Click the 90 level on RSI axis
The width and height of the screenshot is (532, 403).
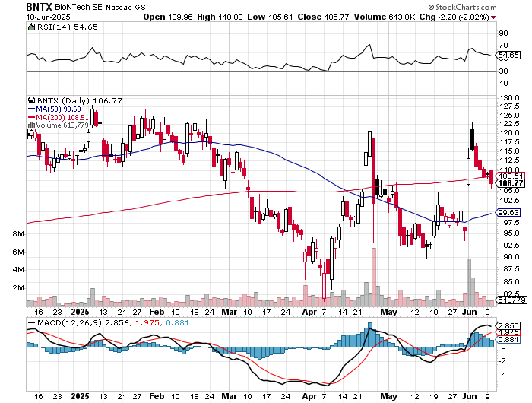point(503,33)
